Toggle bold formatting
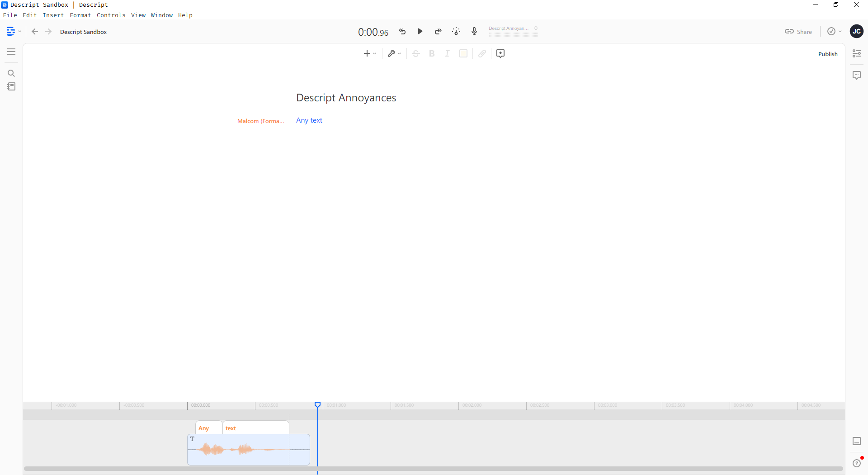Viewport: 868px width, 475px height. coord(432,53)
